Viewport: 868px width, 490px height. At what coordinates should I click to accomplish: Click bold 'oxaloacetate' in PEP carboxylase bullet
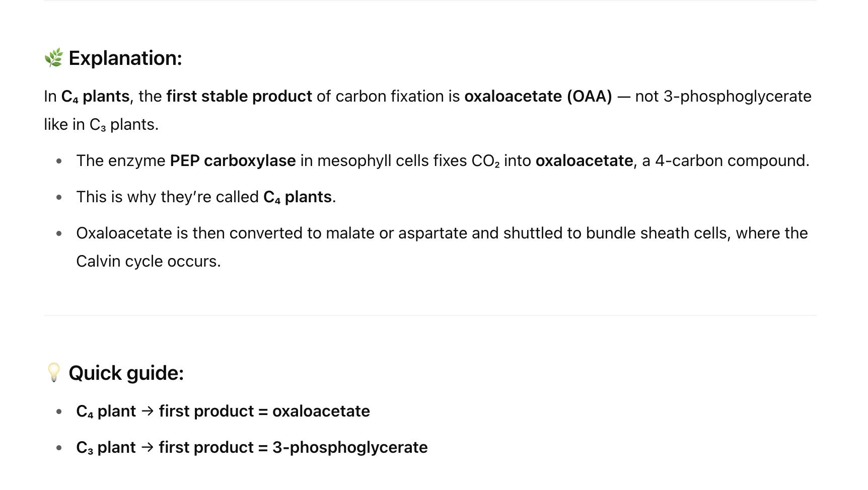click(x=584, y=160)
